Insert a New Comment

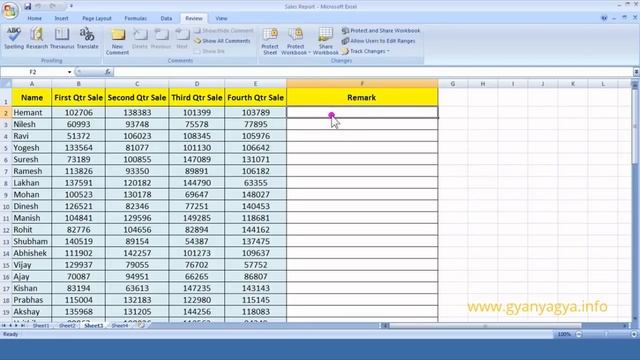point(118,41)
